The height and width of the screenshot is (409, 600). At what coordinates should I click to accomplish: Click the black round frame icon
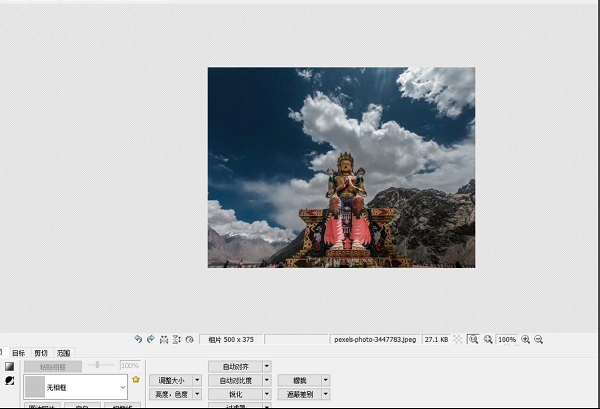click(x=10, y=380)
